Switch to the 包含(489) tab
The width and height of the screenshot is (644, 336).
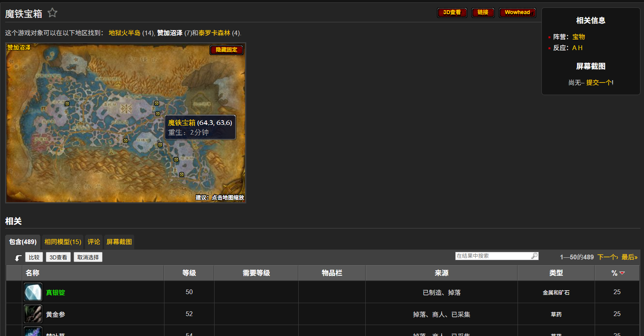point(23,242)
